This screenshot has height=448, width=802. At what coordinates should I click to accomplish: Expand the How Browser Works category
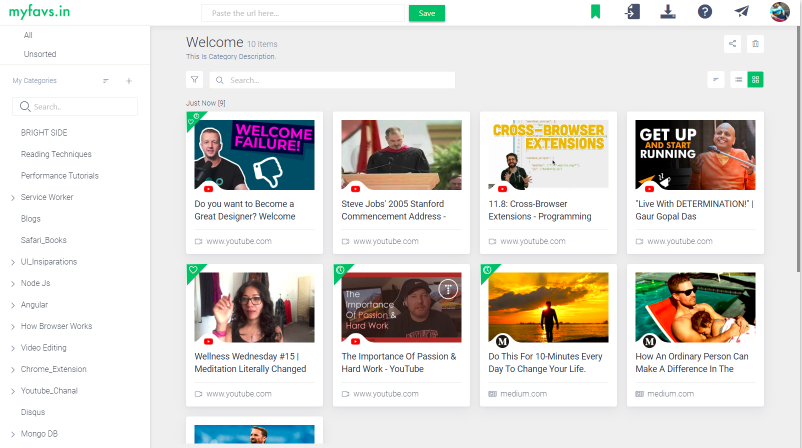[13, 327]
